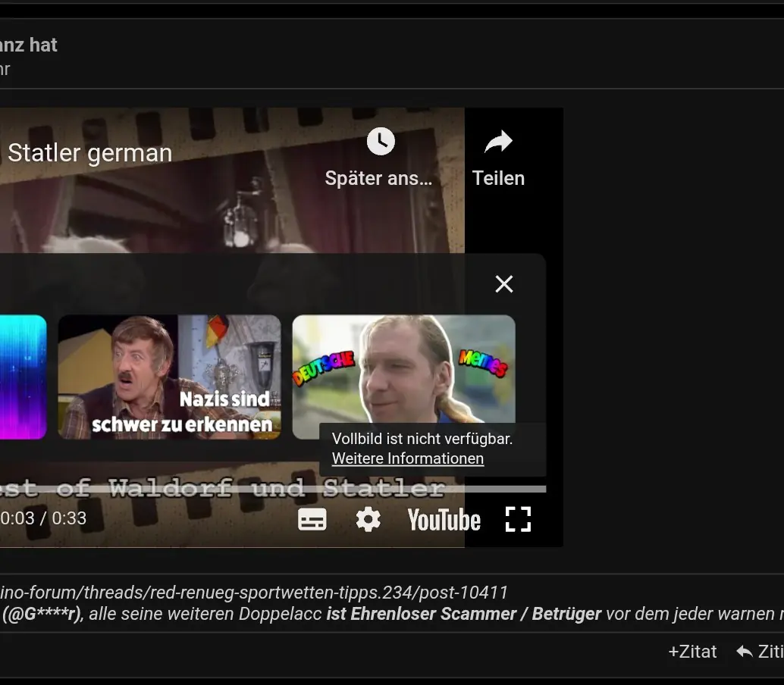Open the video settings gear
Screen dimensions: 784x685
[x=368, y=520]
